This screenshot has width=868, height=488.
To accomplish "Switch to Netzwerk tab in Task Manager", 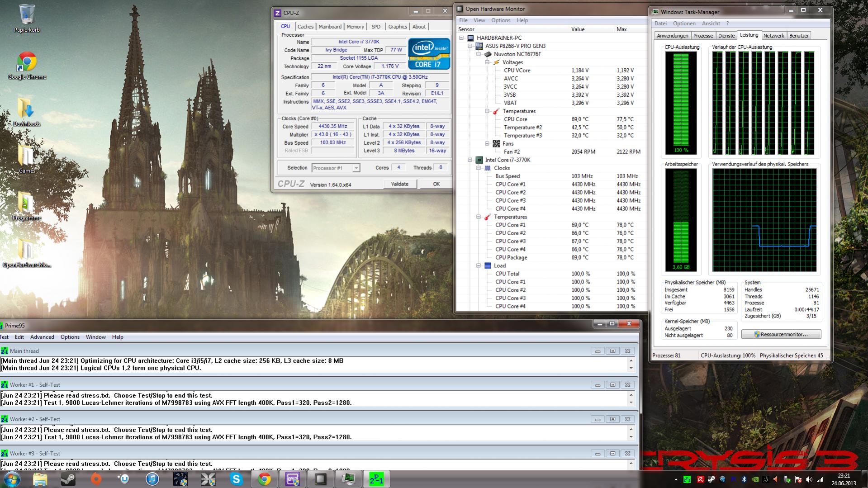I will 773,36.
